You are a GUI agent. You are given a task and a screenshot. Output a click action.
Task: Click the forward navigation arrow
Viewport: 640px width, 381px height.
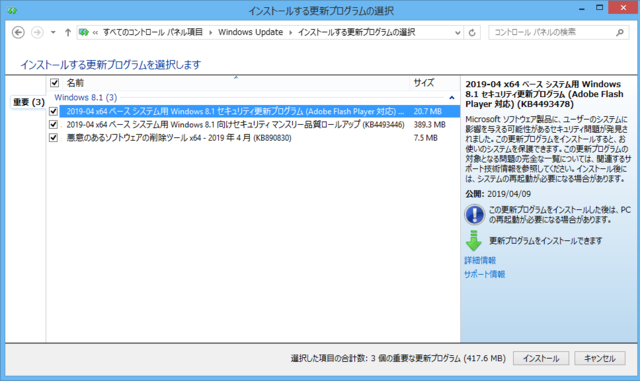pyautogui.click(x=37, y=32)
